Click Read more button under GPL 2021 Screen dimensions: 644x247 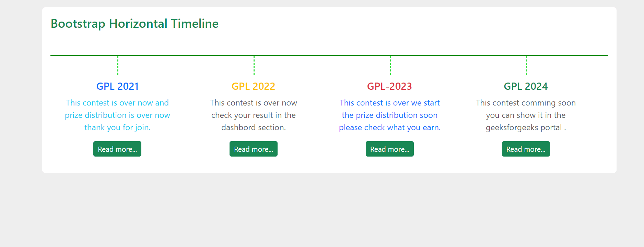[117, 149]
